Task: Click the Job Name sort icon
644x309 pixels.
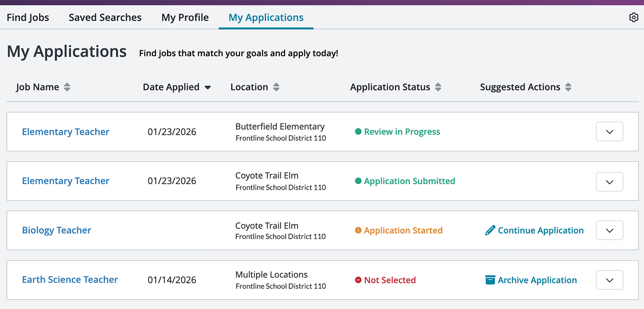Action: click(x=67, y=87)
